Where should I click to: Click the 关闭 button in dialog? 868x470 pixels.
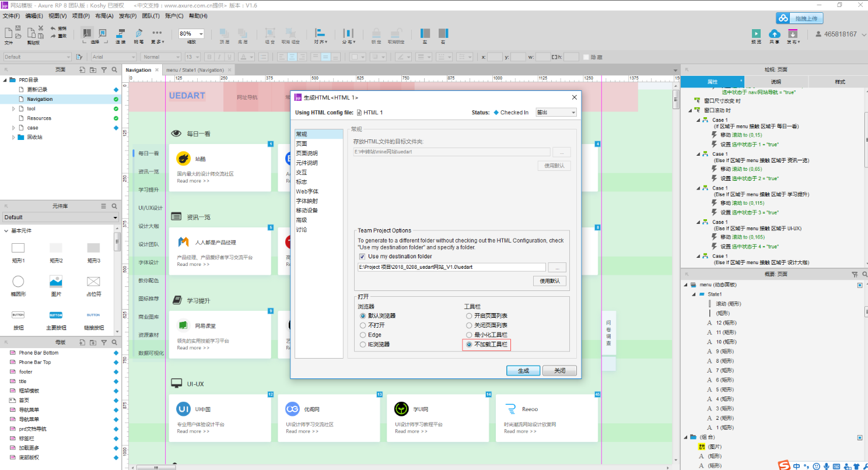point(559,371)
